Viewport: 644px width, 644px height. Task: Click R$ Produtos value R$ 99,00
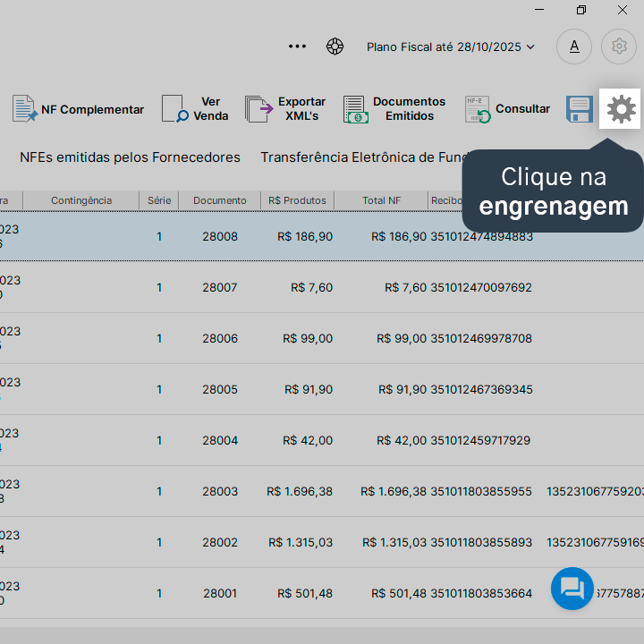click(x=308, y=338)
